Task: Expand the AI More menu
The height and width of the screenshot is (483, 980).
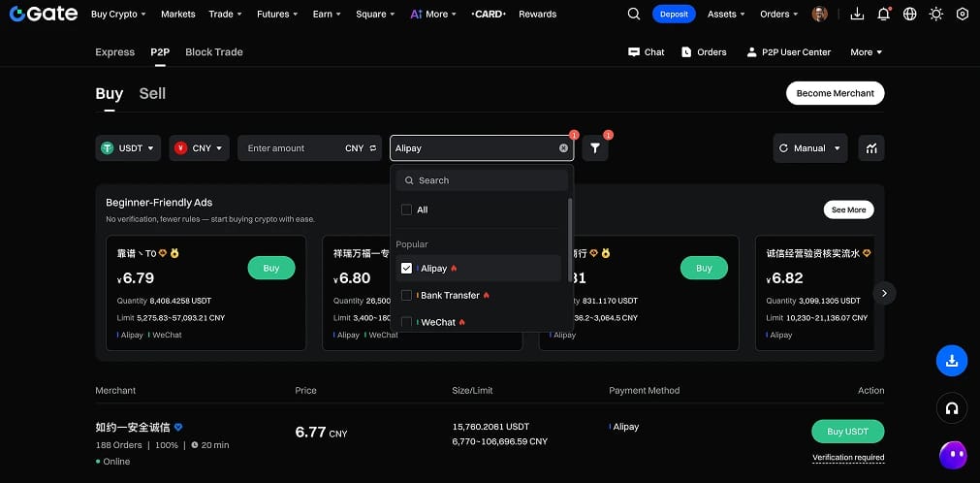Action: (433, 14)
